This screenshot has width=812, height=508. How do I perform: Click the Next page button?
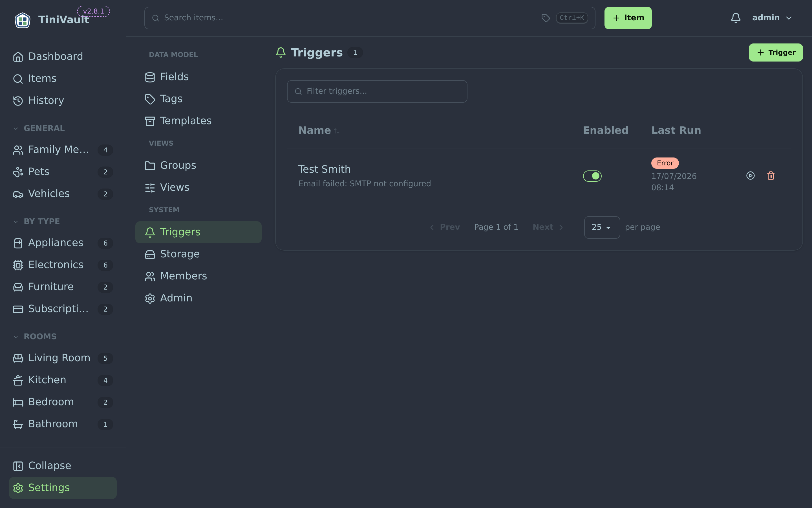[x=548, y=227]
